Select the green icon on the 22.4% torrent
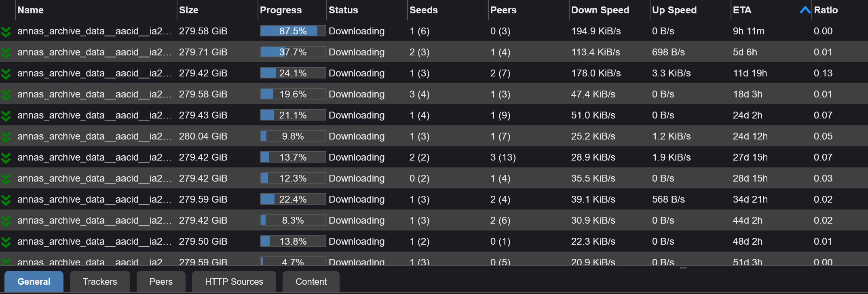The height and width of the screenshot is (294, 868). coord(6,200)
